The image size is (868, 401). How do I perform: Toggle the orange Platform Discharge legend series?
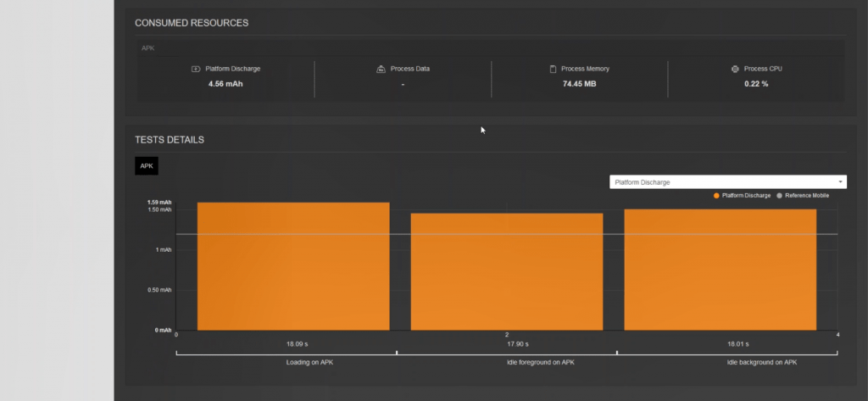tap(742, 196)
